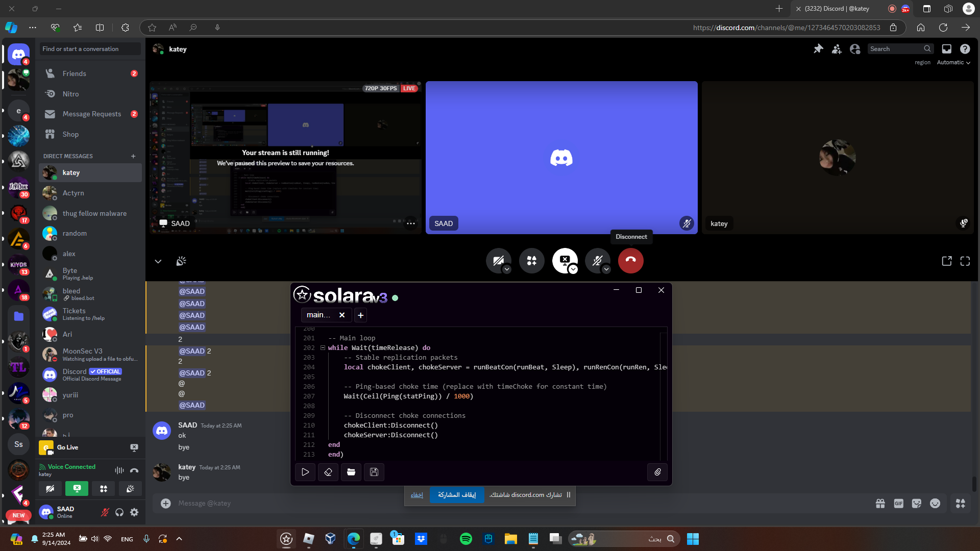Open camera options dropdown arrow
This screenshot has height=551, width=980.
pyautogui.click(x=507, y=269)
